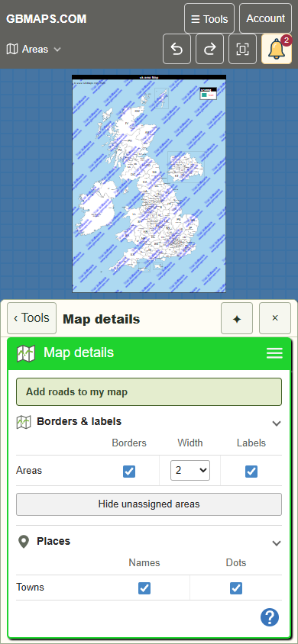Click the map legend box
The width and height of the screenshot is (298, 644).
(x=208, y=93)
